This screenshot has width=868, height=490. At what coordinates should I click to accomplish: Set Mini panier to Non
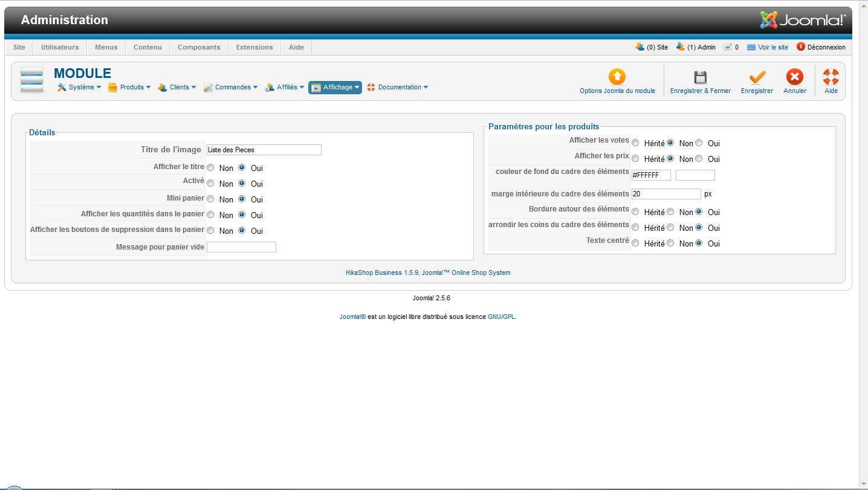tap(210, 199)
